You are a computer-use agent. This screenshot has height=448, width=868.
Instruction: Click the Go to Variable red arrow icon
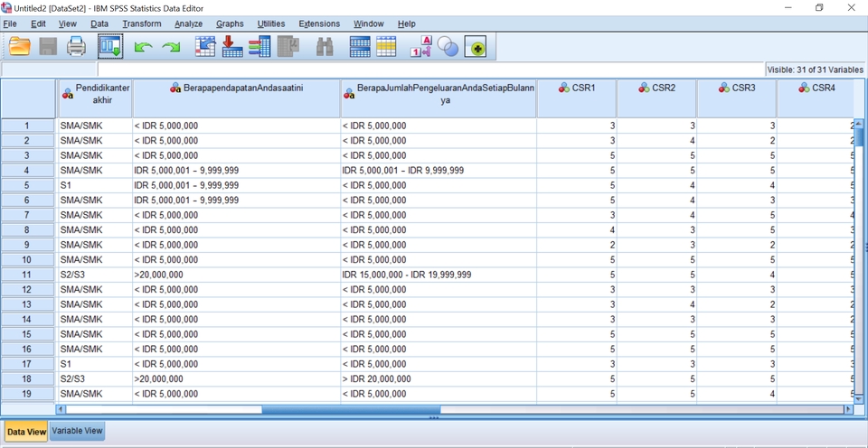(232, 46)
